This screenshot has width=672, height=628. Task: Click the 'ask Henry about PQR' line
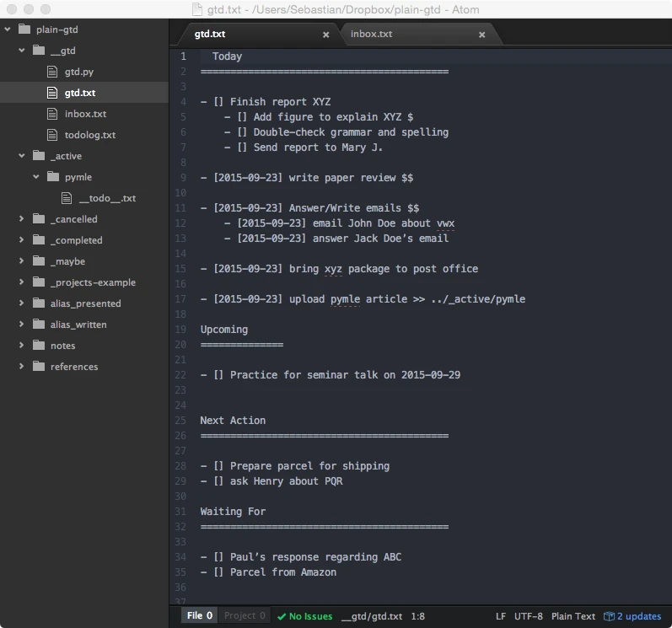tap(271, 481)
